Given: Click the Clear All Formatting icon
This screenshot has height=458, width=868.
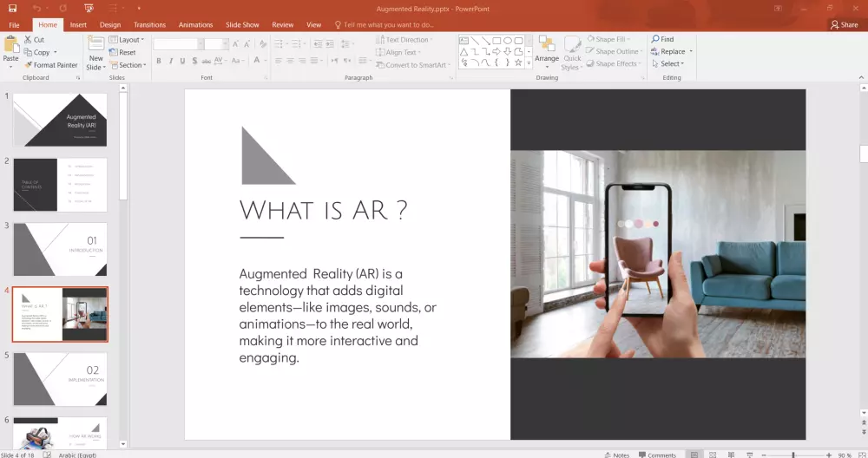Looking at the screenshot, I should point(263,43).
